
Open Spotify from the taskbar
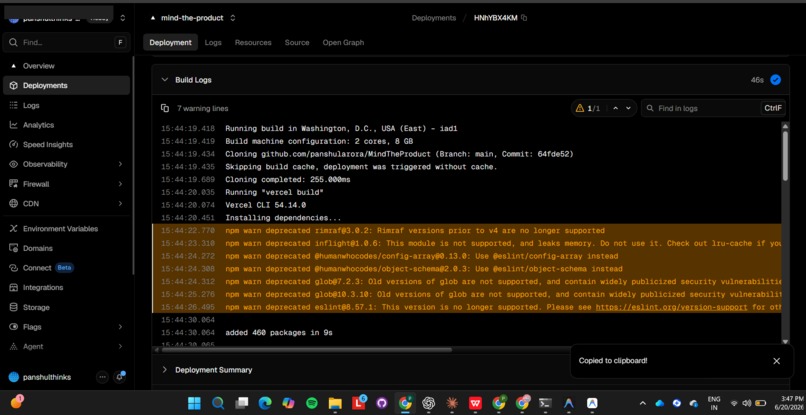point(312,403)
